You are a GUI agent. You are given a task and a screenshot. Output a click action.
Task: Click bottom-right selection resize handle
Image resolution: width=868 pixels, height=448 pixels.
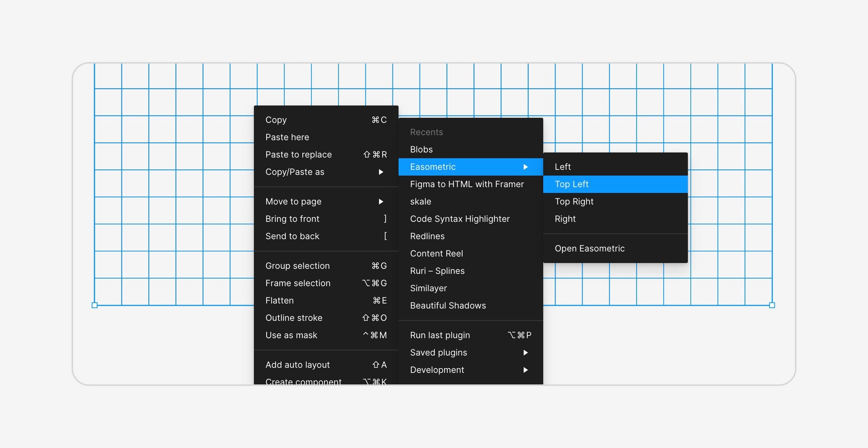(x=772, y=305)
